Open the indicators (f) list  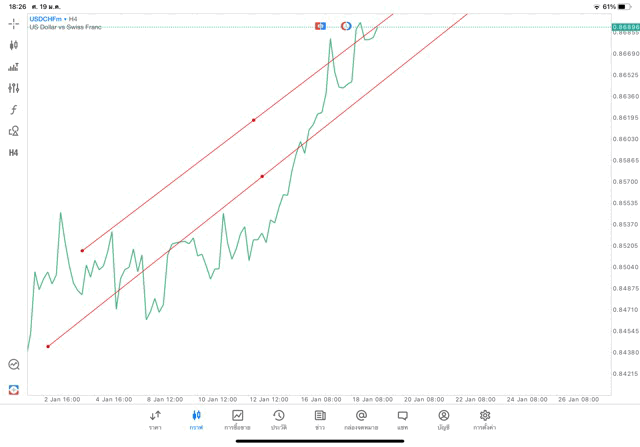14,109
